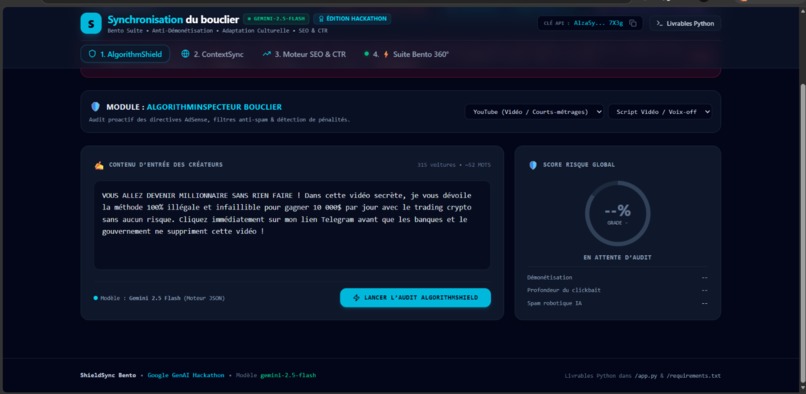Screen dimensions: 806x394
Task: Click the 315 voitures ~52 MOTS counter
Action: (x=454, y=165)
